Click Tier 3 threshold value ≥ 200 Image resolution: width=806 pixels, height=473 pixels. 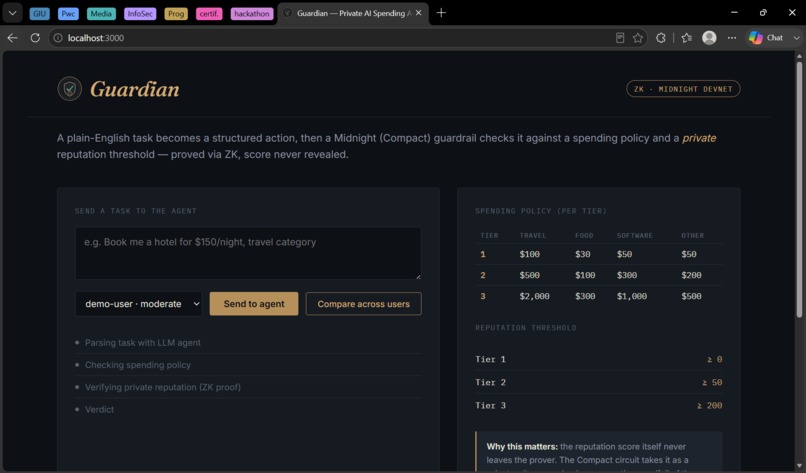coord(709,406)
